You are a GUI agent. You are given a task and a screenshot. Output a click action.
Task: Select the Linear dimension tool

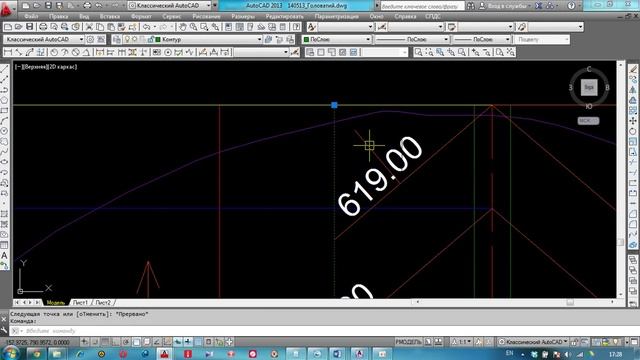(x=7, y=52)
